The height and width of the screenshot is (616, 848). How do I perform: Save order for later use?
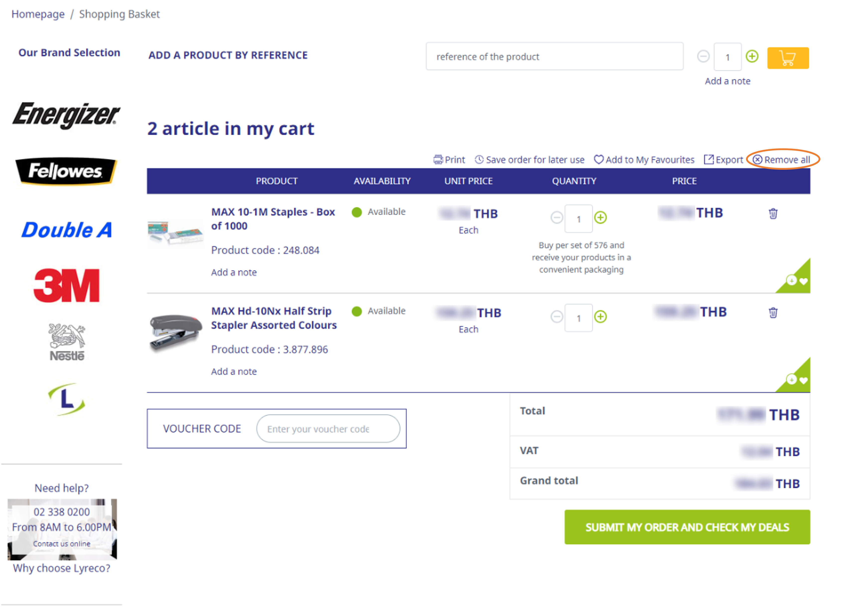[x=530, y=160]
